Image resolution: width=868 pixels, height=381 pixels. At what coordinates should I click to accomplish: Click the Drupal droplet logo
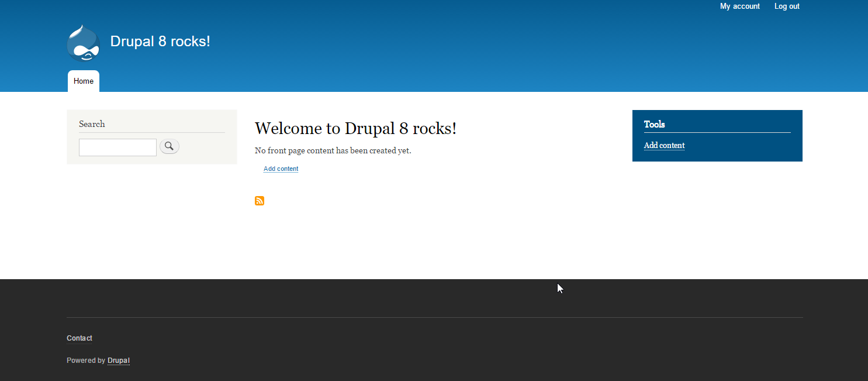click(x=83, y=43)
